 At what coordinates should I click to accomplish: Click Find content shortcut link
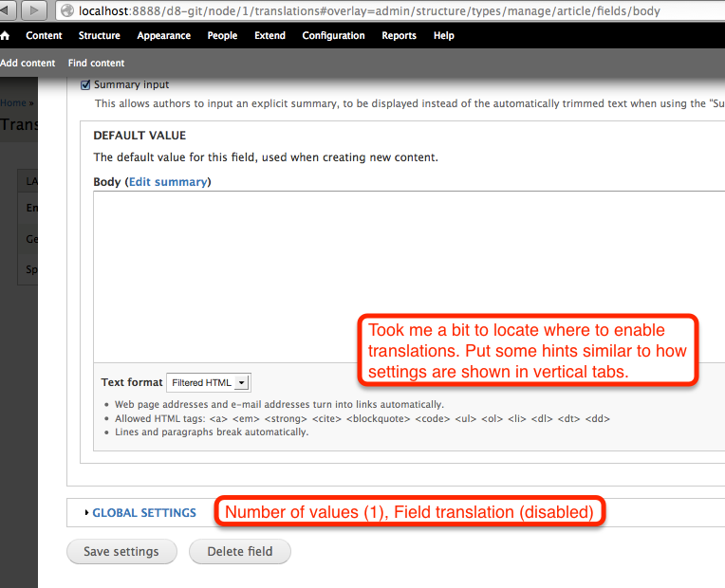pos(96,63)
